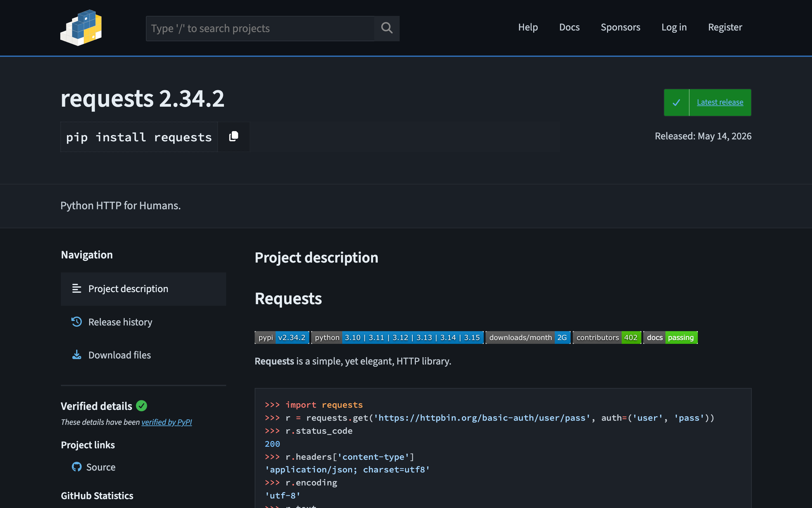
Task: Open the PyPI logo home link
Action: 81,28
